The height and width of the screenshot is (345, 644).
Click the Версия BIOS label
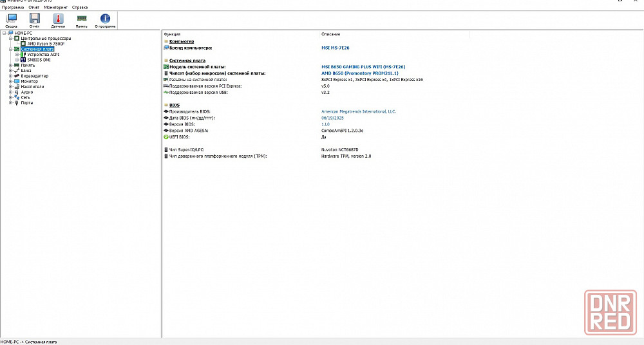click(182, 124)
